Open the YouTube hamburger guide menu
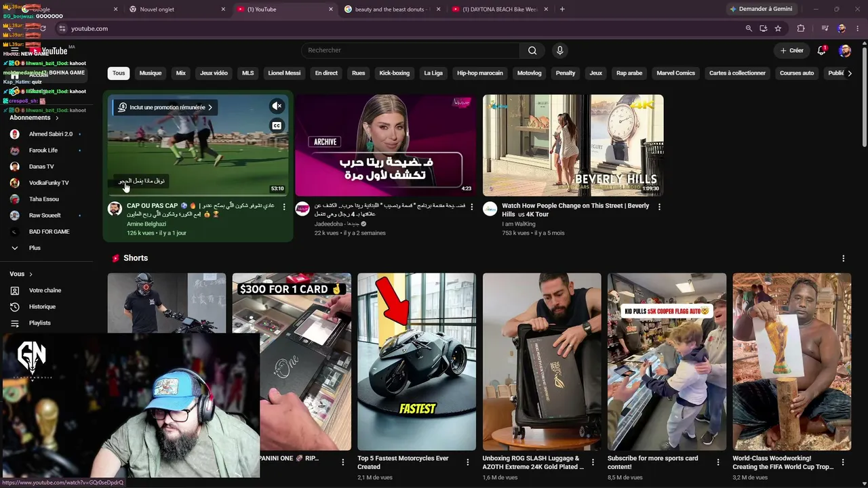Viewport: 868px width, 488px height. pos(14,51)
